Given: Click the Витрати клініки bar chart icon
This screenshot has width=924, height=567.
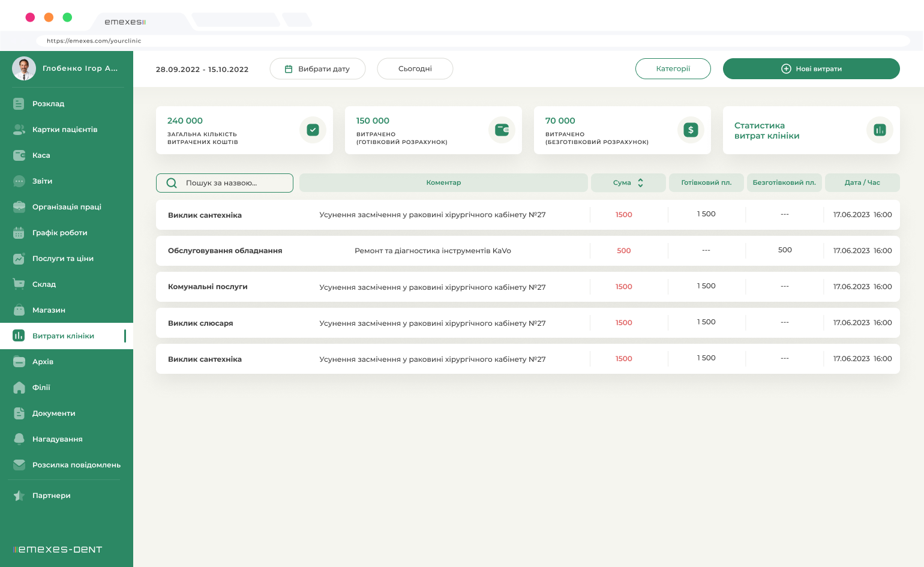Looking at the screenshot, I should (19, 335).
